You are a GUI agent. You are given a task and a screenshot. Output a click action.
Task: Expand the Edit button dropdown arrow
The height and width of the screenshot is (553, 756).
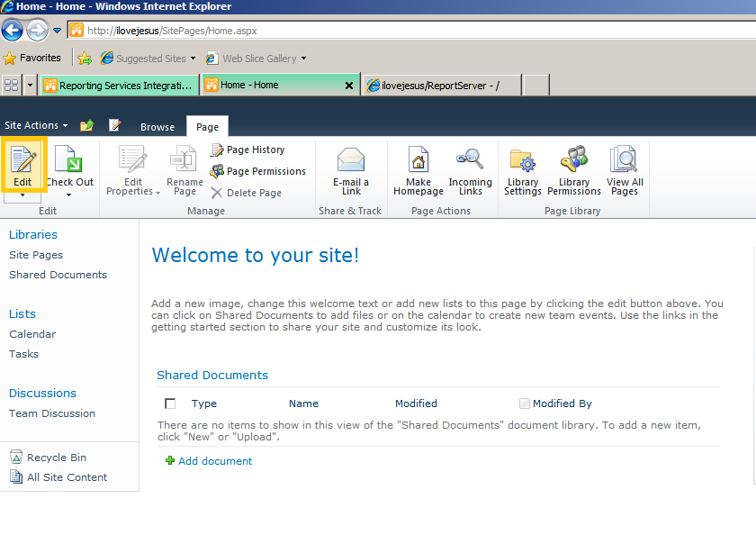click(22, 195)
